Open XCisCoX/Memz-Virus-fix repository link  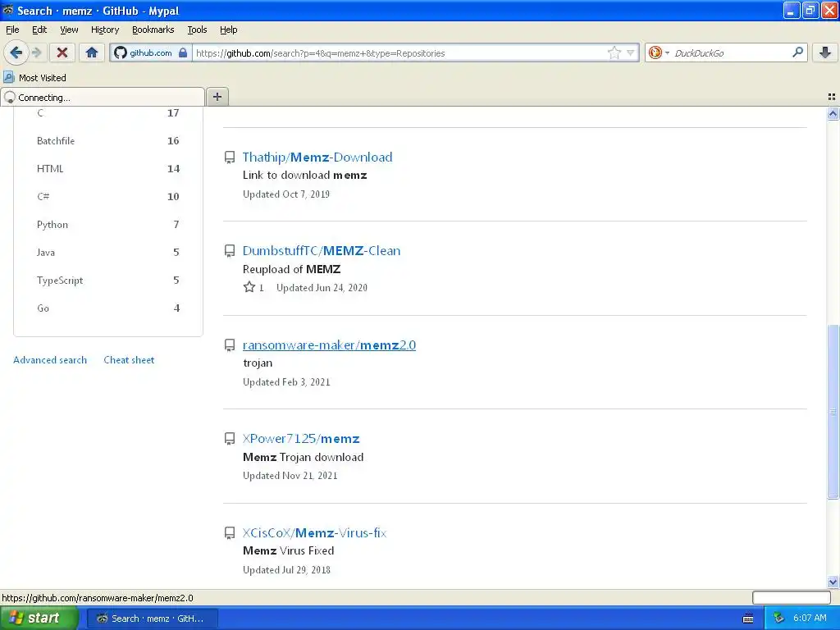coord(314,533)
